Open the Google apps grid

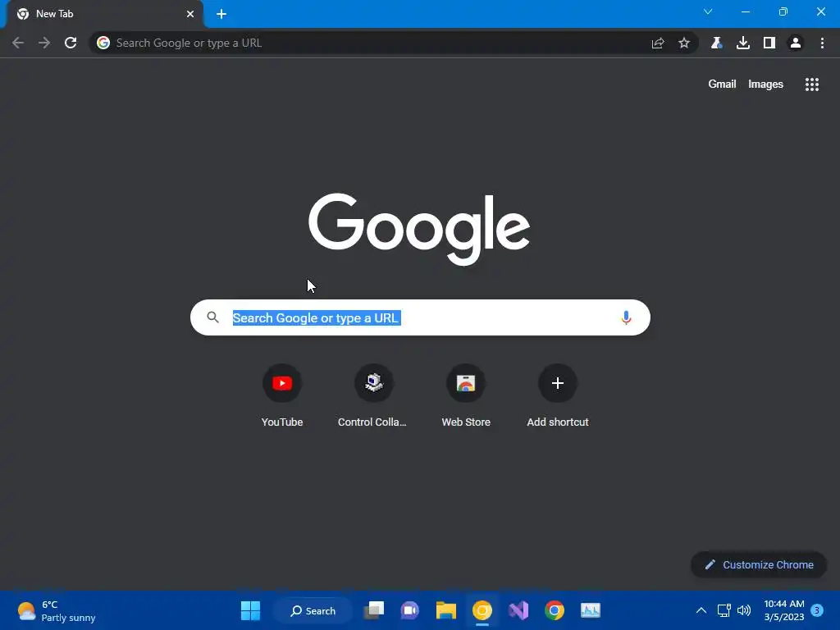812,84
